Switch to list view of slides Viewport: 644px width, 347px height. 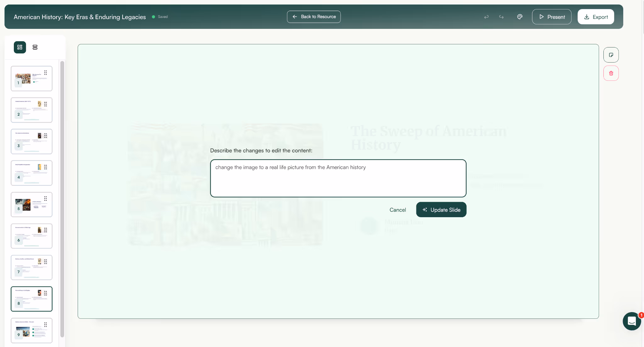[35, 47]
